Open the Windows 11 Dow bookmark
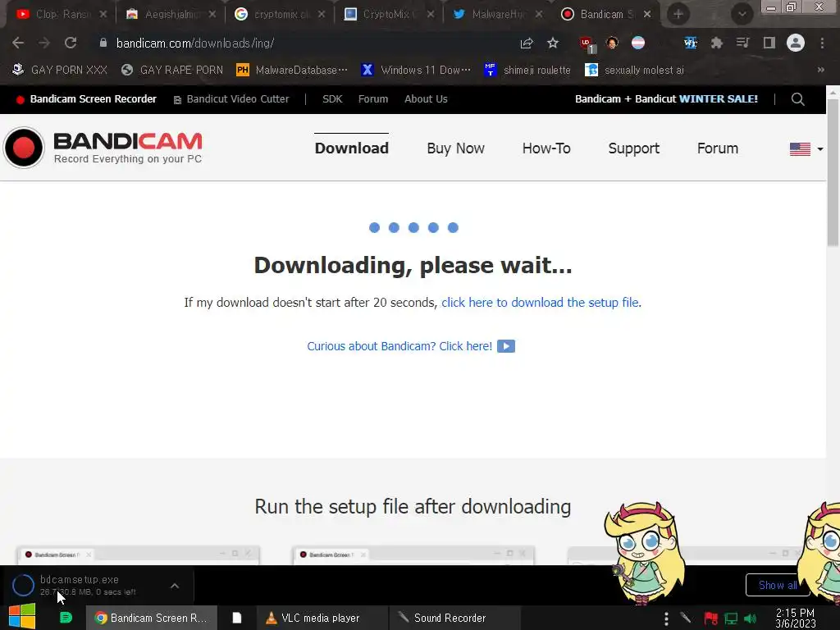This screenshot has height=630, width=840. coord(416,70)
